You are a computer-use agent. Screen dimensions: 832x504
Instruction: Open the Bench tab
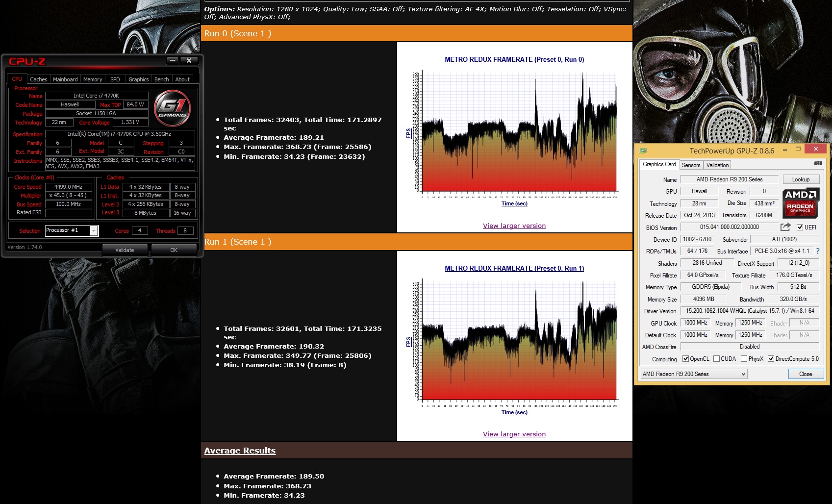point(161,79)
